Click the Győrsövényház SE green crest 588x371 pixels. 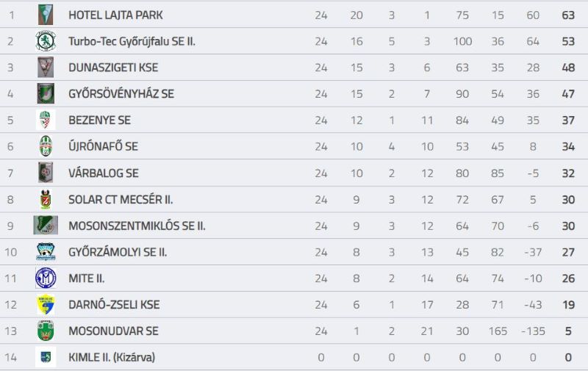(46, 93)
